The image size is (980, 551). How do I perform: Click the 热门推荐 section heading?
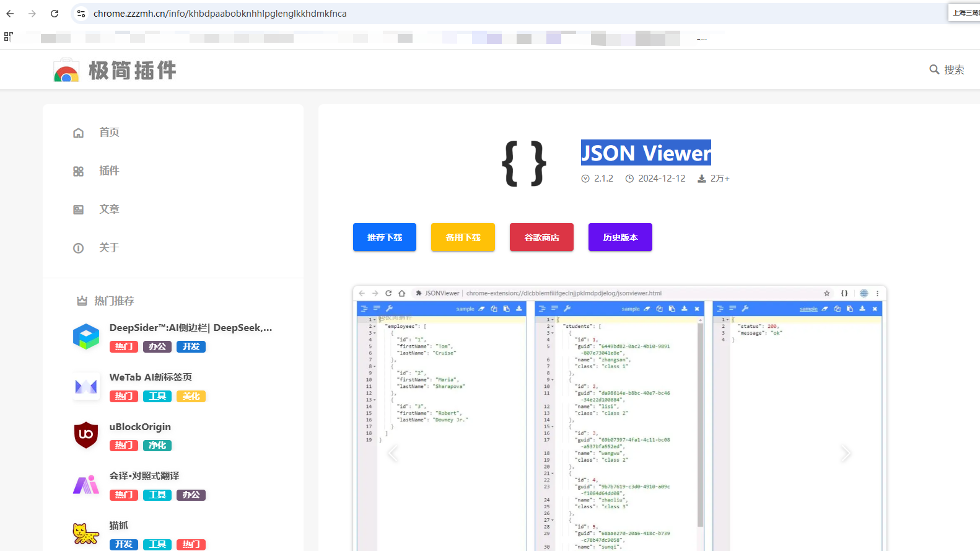pos(114,301)
